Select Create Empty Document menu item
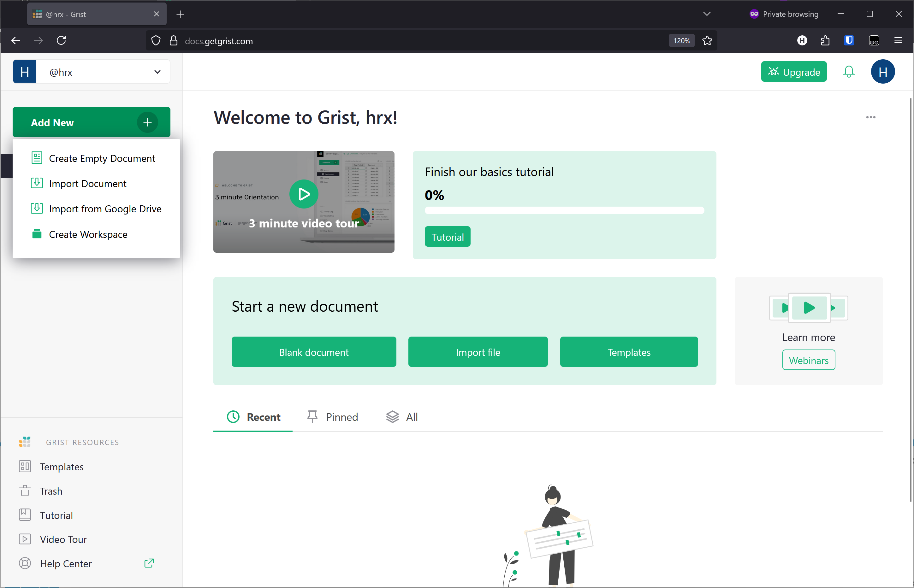The image size is (914, 588). (x=102, y=158)
